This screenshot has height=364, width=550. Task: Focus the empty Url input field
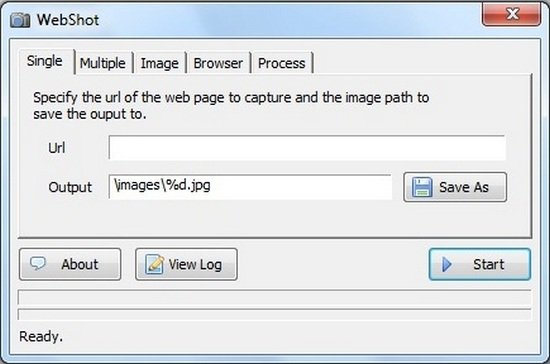307,148
